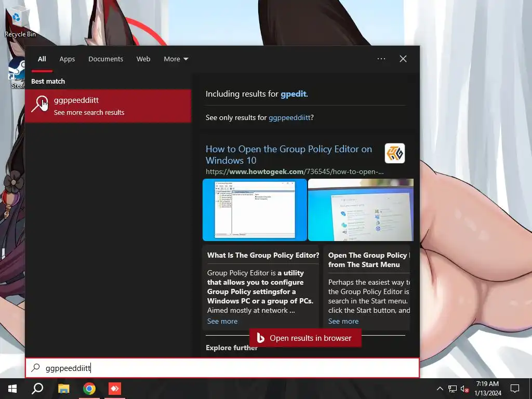The width and height of the screenshot is (532, 399).
Task: Click the date 1/13/2024 in taskbar
Action: pyautogui.click(x=487, y=393)
